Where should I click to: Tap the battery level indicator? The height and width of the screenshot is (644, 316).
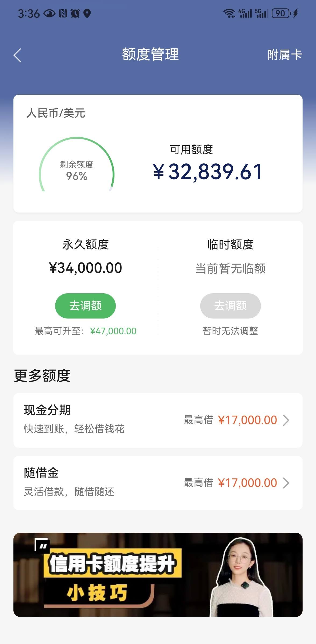pos(281,13)
